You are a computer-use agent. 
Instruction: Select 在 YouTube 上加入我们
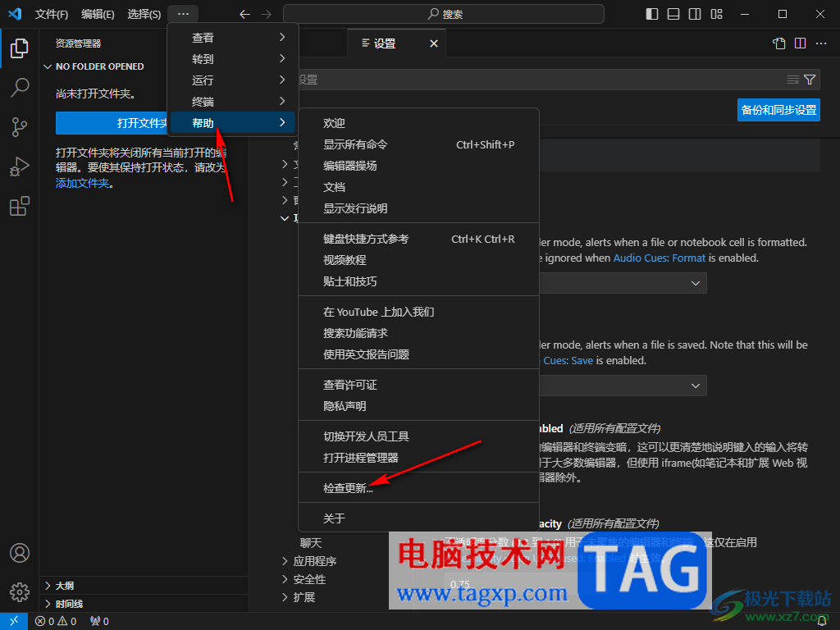coord(418,312)
